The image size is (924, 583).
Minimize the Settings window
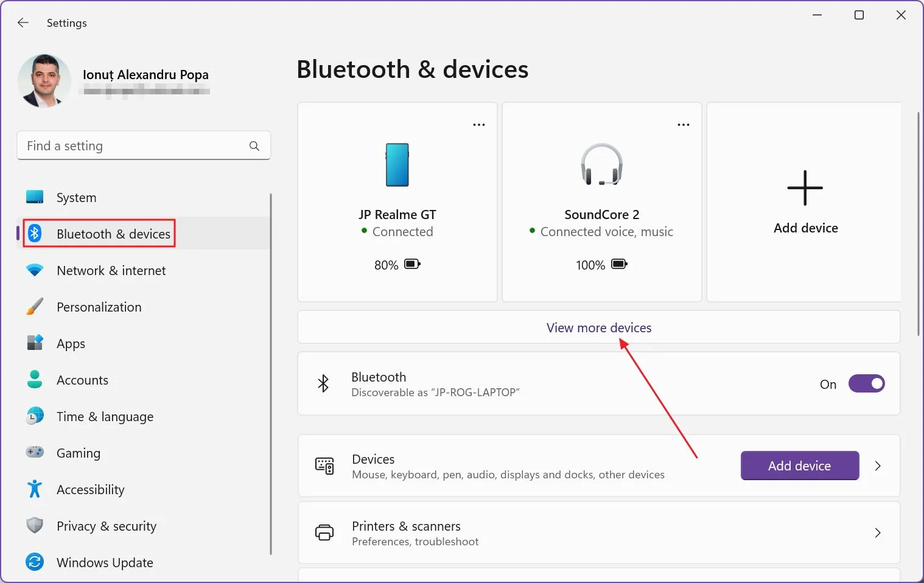tap(817, 15)
